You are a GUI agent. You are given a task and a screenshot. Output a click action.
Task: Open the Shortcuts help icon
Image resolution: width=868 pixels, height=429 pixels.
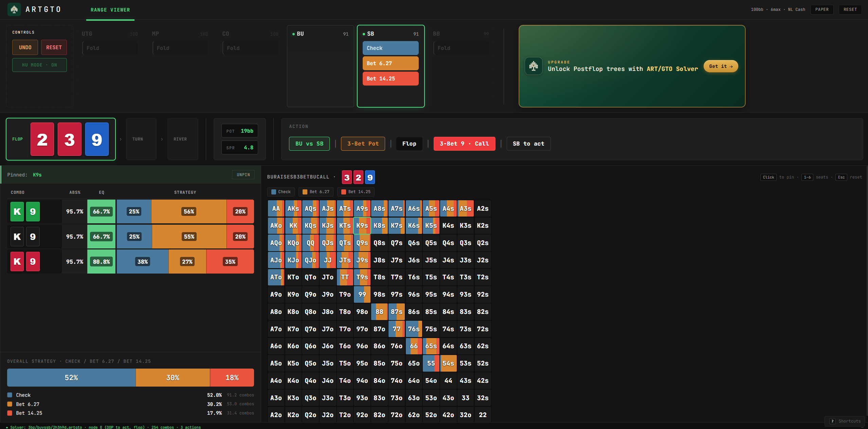pos(832,421)
